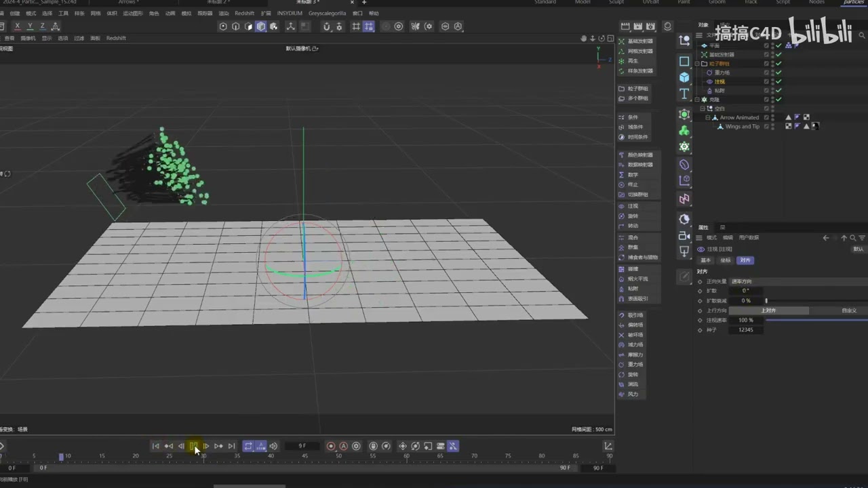The width and height of the screenshot is (868, 488).
Task: Add a 样条发射器 spline emitter
Action: coord(636,70)
